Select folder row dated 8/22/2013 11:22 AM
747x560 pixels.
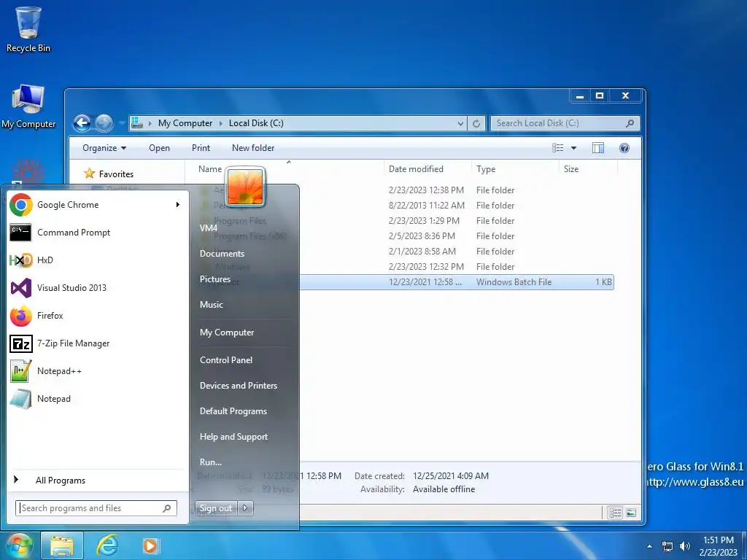coord(404,205)
